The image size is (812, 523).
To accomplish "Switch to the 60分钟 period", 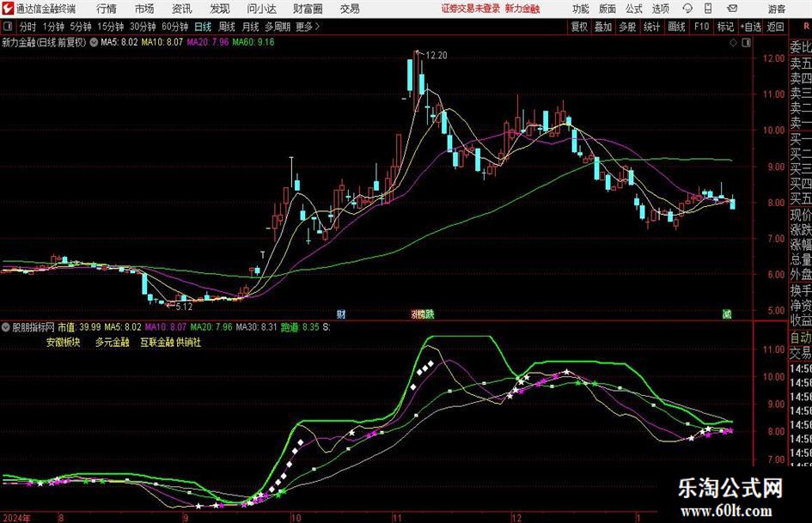I will (174, 27).
